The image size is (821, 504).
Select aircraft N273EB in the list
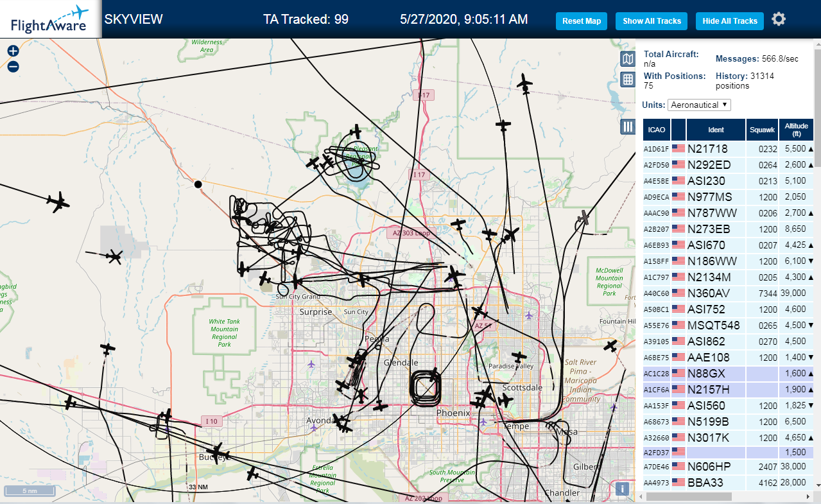pyautogui.click(x=729, y=229)
